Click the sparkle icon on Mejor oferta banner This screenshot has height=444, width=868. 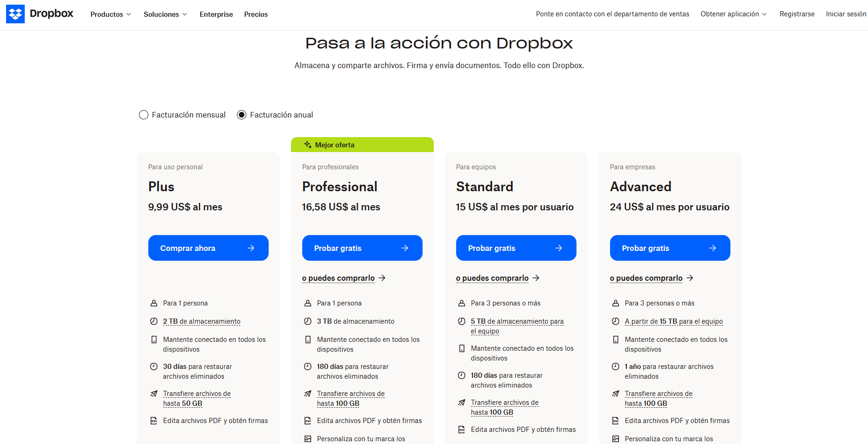tap(308, 145)
